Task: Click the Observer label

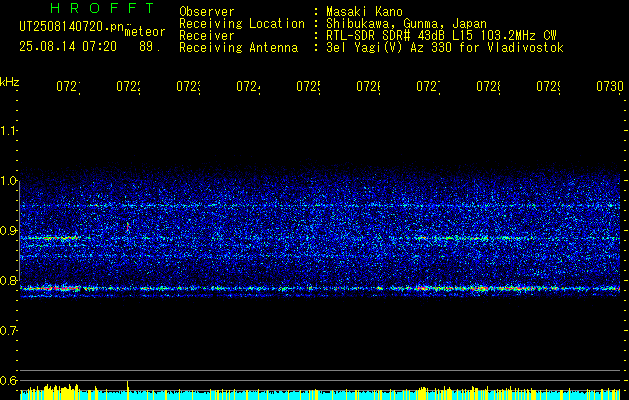Action: click(x=207, y=12)
